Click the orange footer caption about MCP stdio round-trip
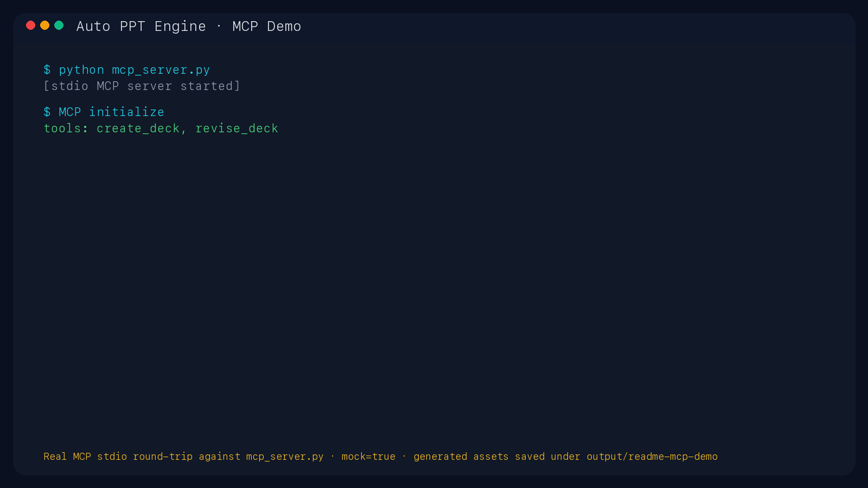 click(381, 457)
